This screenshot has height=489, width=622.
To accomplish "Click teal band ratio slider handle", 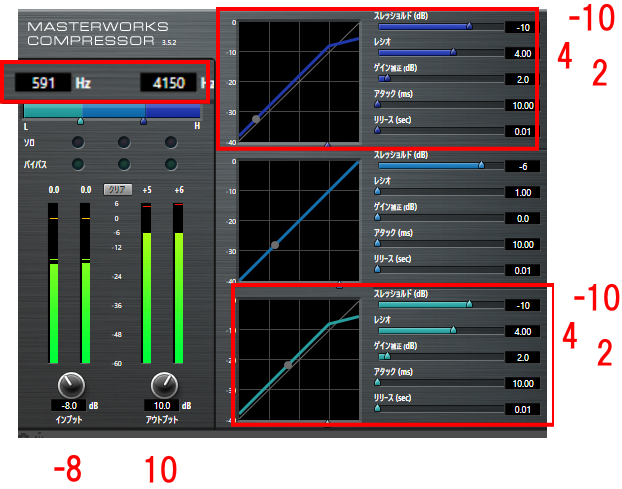I will click(453, 330).
